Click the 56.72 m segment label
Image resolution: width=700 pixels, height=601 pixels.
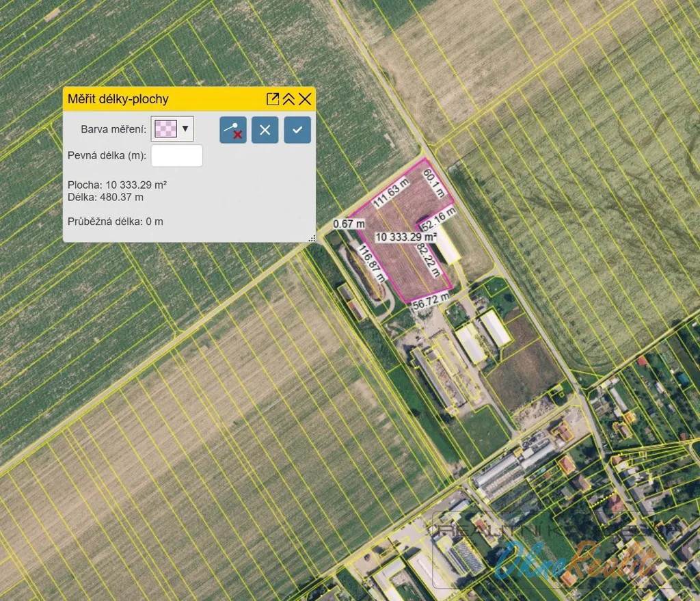[x=430, y=302]
